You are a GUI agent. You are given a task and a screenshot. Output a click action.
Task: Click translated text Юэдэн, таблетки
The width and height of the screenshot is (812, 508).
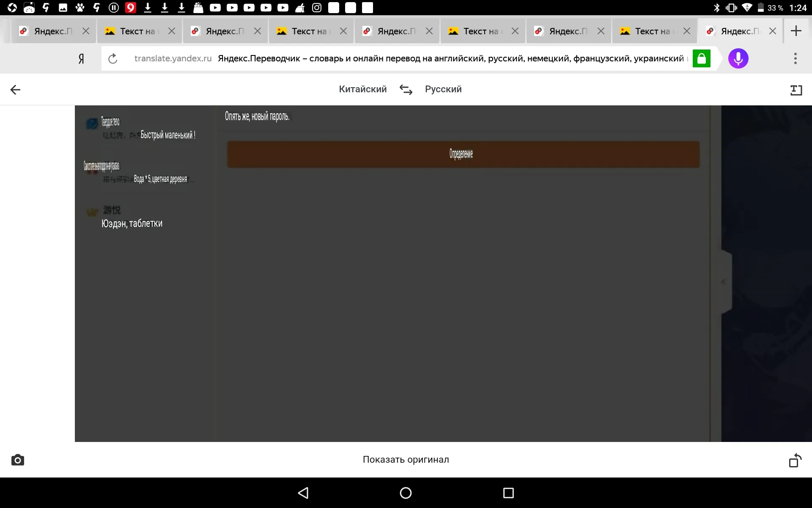pos(132,224)
